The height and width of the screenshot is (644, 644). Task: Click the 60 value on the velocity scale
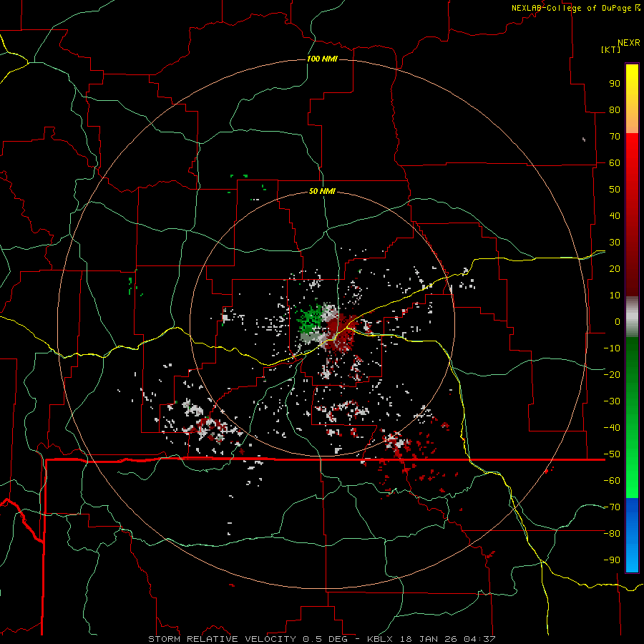615,162
